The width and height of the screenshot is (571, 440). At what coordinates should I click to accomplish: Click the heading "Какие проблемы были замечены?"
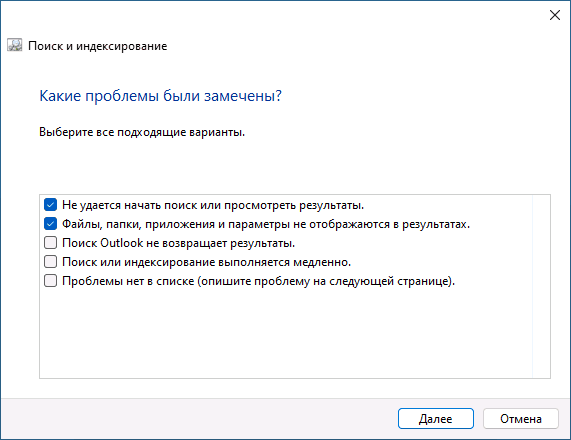161,96
